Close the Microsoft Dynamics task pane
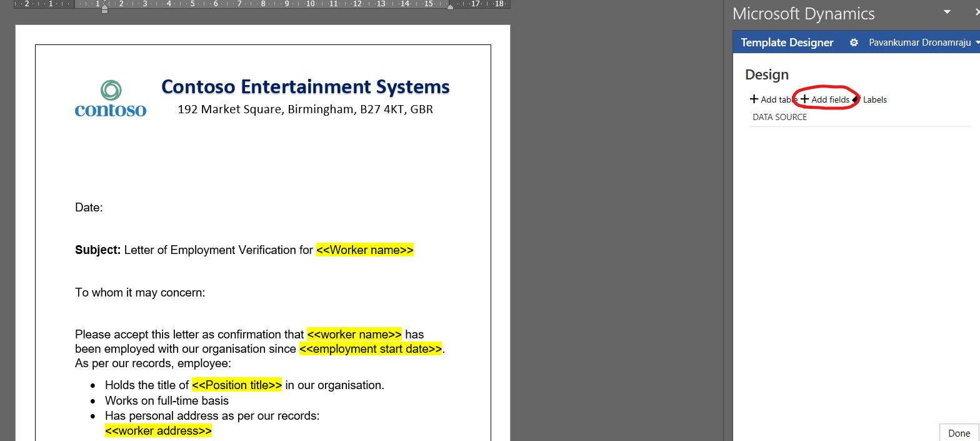Screen dimensions: 980x441 click(976, 13)
